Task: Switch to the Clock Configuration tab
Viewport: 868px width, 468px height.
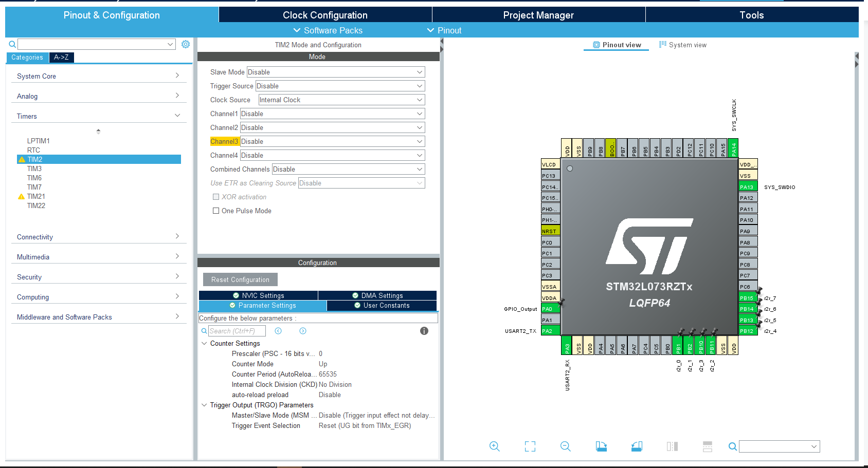Action: 325,15
